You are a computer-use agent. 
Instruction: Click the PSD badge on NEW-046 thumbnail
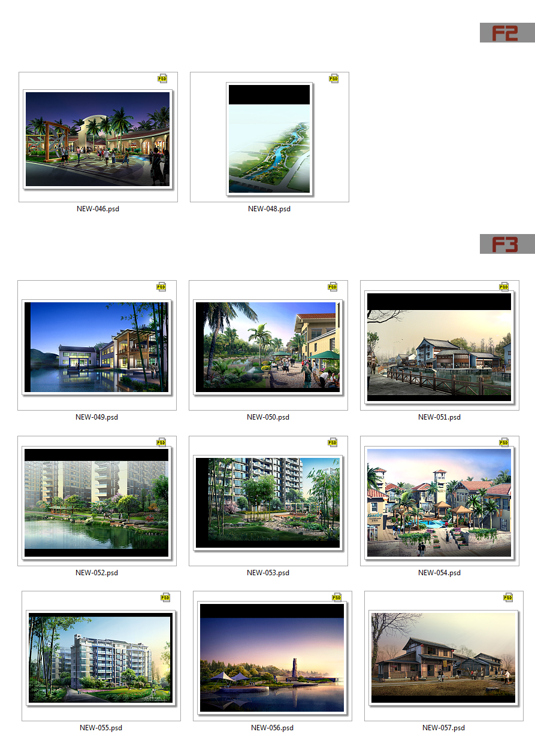click(162, 78)
